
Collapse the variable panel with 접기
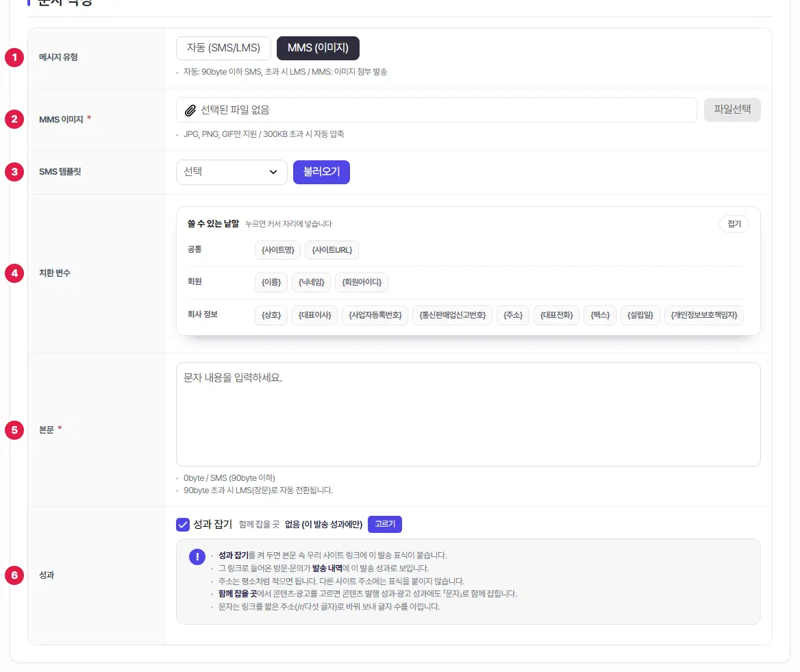tap(734, 224)
